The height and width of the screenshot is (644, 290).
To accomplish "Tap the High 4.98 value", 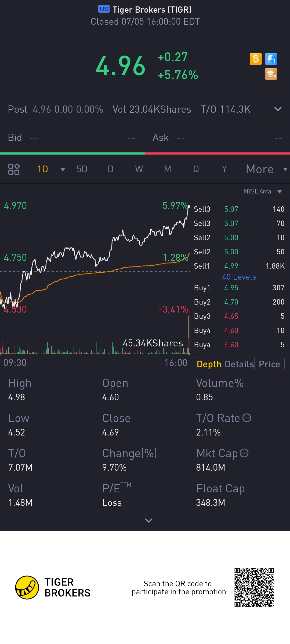I will tap(17, 397).
